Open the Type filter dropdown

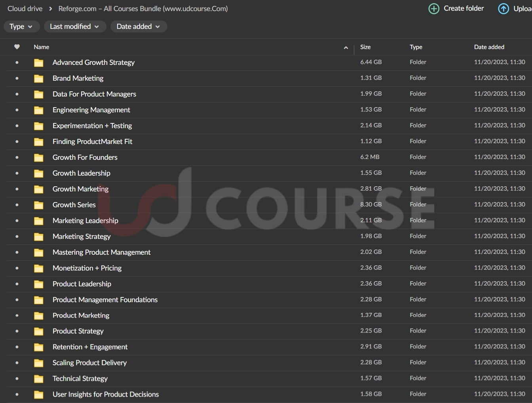coord(21,26)
